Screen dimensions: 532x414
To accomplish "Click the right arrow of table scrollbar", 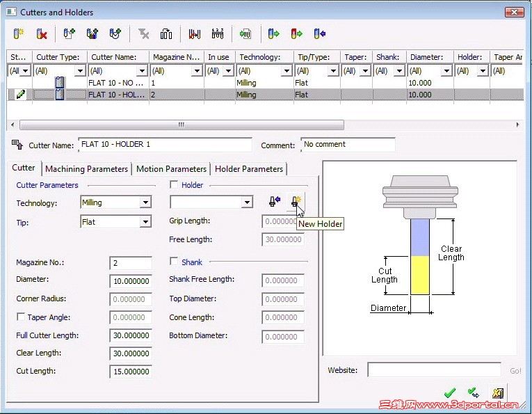I will [x=517, y=125].
